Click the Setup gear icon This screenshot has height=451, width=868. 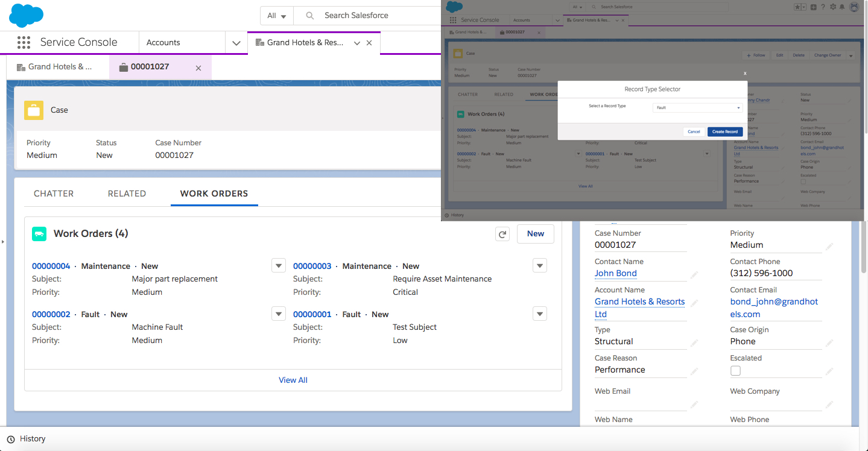point(833,7)
